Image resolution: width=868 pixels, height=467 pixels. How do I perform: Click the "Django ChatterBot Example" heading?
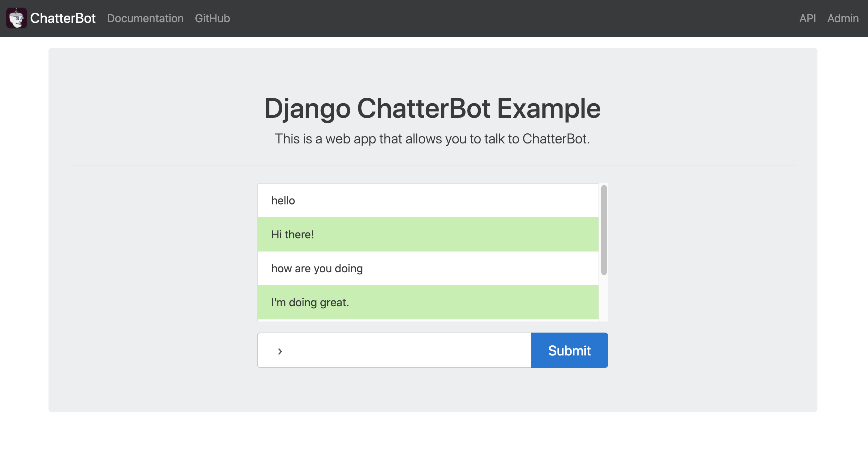pyautogui.click(x=432, y=108)
